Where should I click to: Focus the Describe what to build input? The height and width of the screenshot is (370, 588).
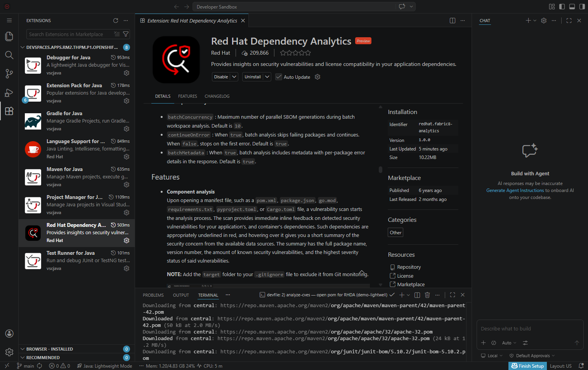[530, 329]
